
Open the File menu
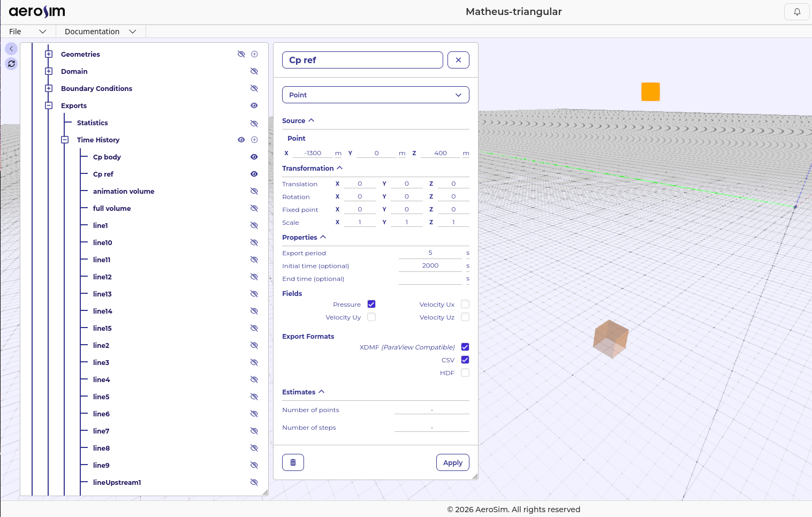pos(28,32)
